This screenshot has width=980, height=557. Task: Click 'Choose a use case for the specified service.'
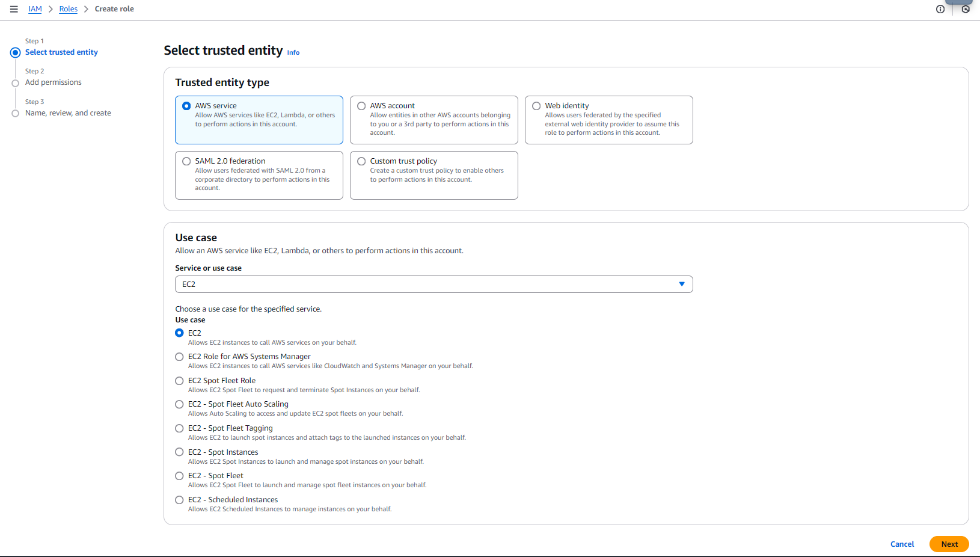pos(248,309)
